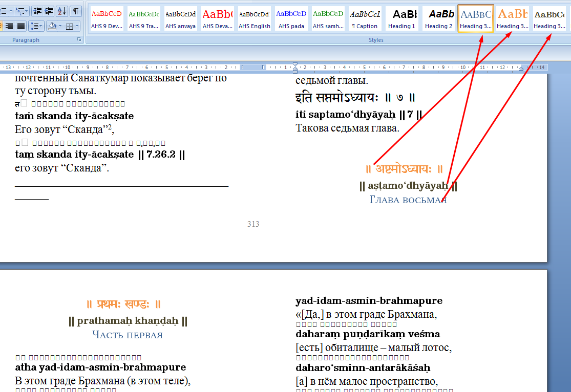571x392 pixels.
Task: Click the heading "Глава восьмая"
Action: [408, 200]
